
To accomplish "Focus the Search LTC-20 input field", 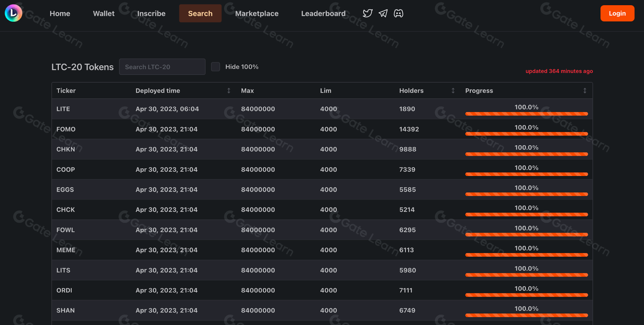I will click(x=162, y=67).
